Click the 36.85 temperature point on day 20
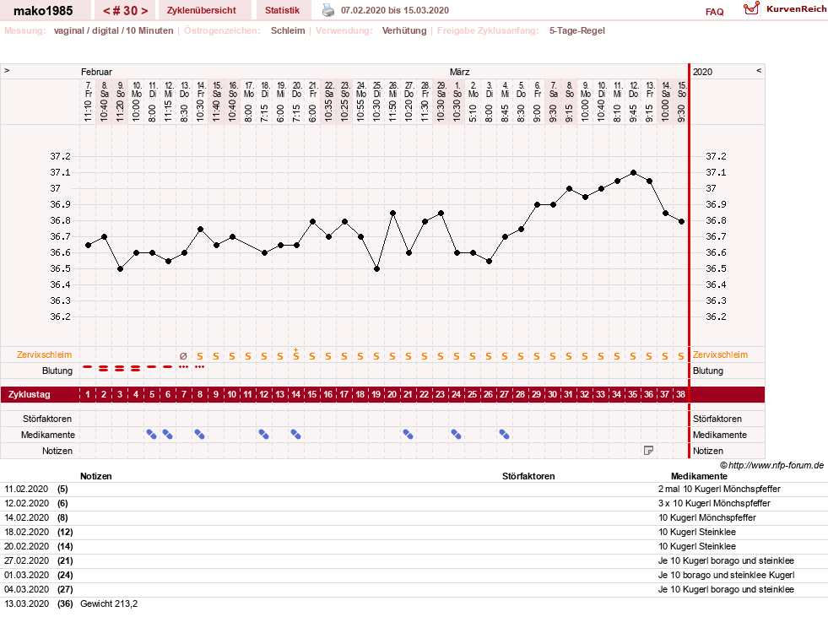The image size is (828, 644). point(392,214)
